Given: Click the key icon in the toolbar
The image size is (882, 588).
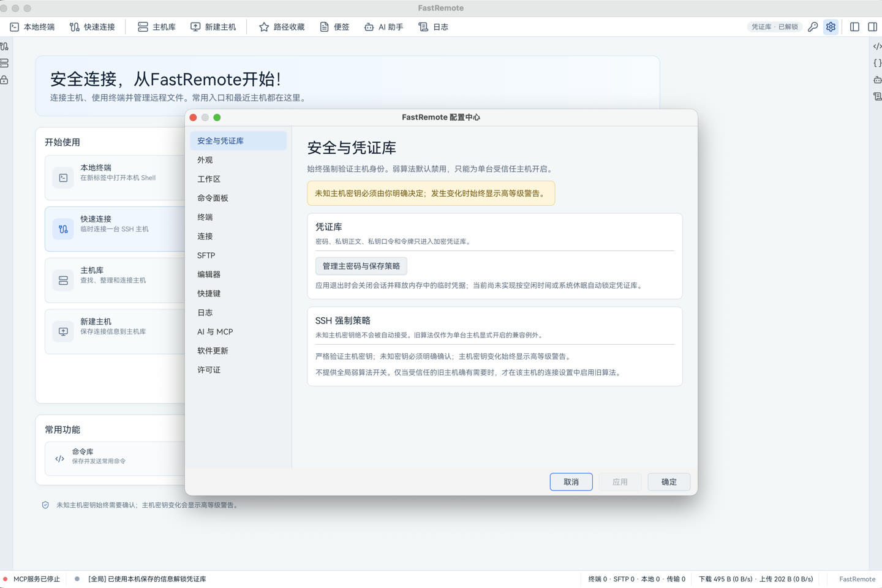Looking at the screenshot, I should (x=813, y=27).
